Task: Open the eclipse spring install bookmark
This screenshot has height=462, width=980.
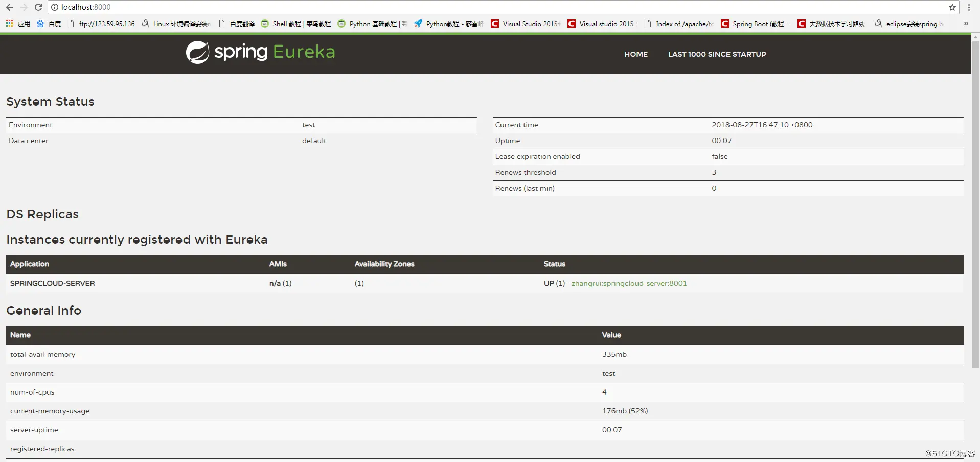Action: (909, 24)
